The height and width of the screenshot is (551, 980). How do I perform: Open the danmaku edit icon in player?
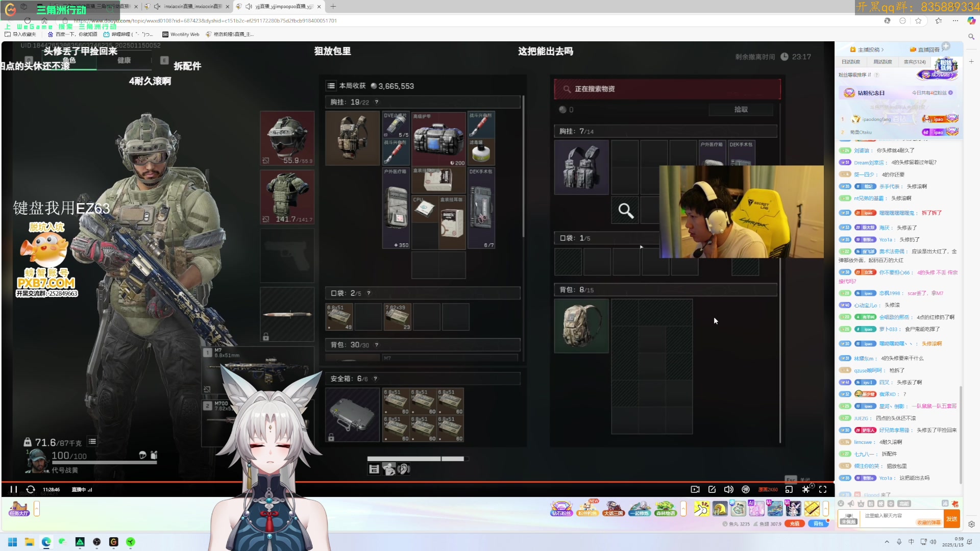[712, 489]
